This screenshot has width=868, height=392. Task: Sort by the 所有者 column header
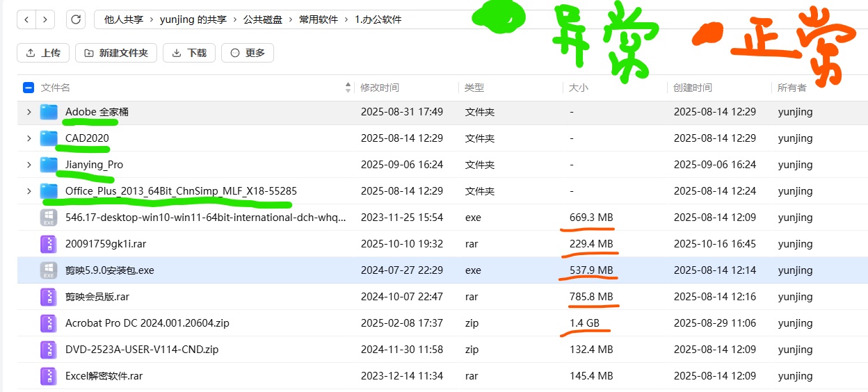point(792,88)
